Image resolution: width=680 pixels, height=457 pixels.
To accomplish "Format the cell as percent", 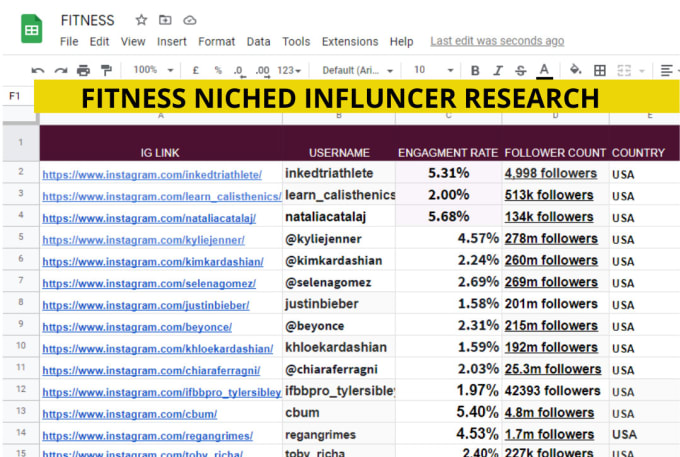I will click(218, 70).
